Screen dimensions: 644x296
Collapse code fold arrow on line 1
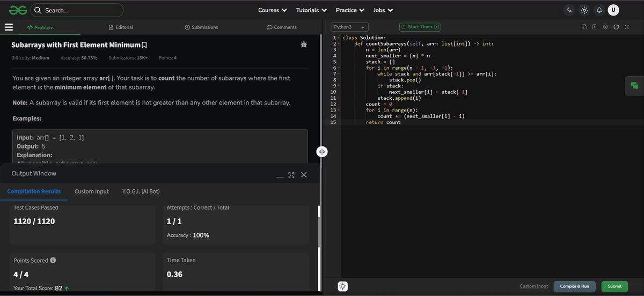coord(339,38)
